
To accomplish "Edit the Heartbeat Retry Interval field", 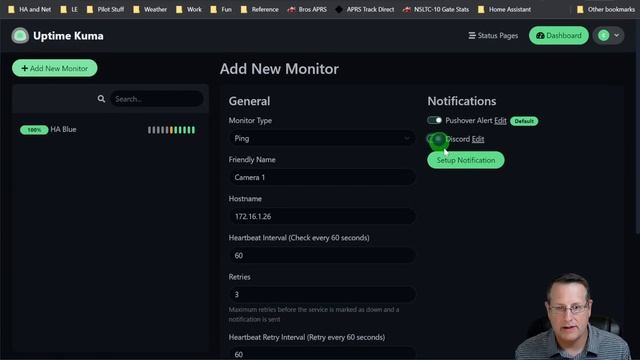I will (322, 353).
